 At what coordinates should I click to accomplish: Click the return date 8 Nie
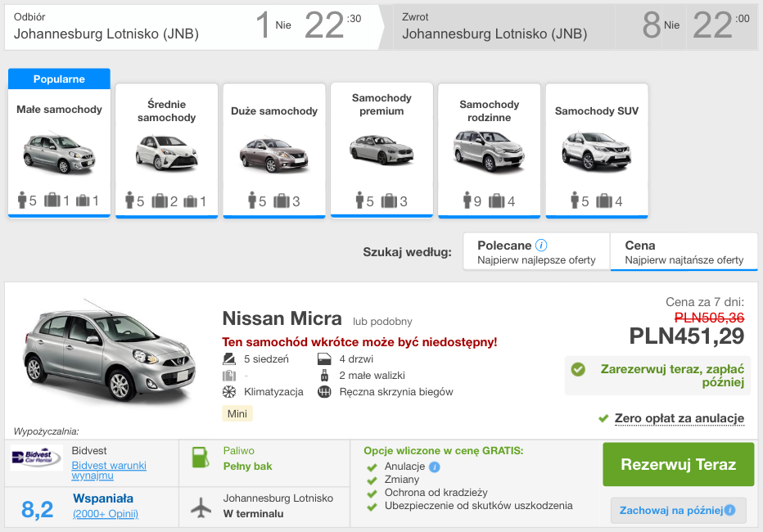[x=661, y=25]
